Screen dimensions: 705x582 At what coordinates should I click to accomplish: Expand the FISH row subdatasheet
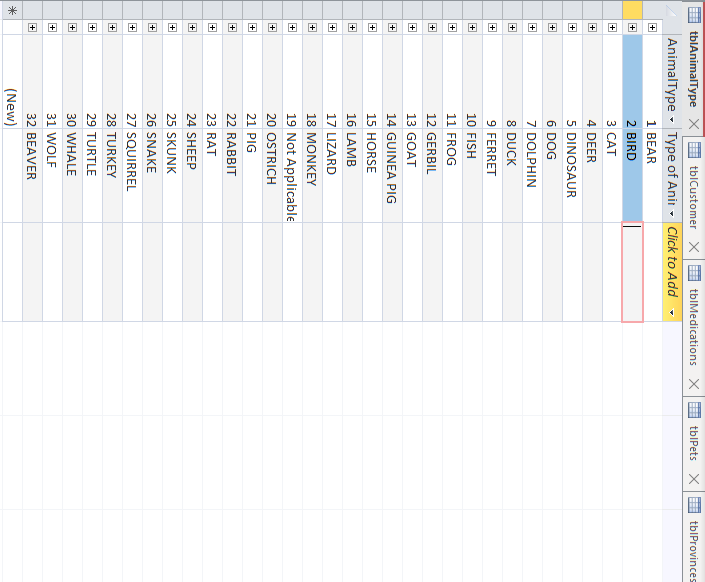pos(473,27)
